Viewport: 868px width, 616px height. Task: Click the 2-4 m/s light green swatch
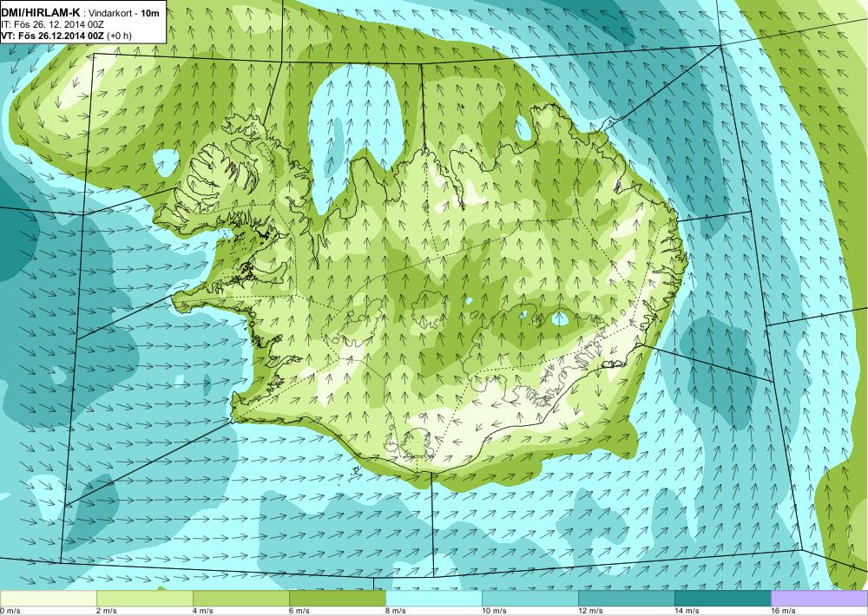pos(145,598)
